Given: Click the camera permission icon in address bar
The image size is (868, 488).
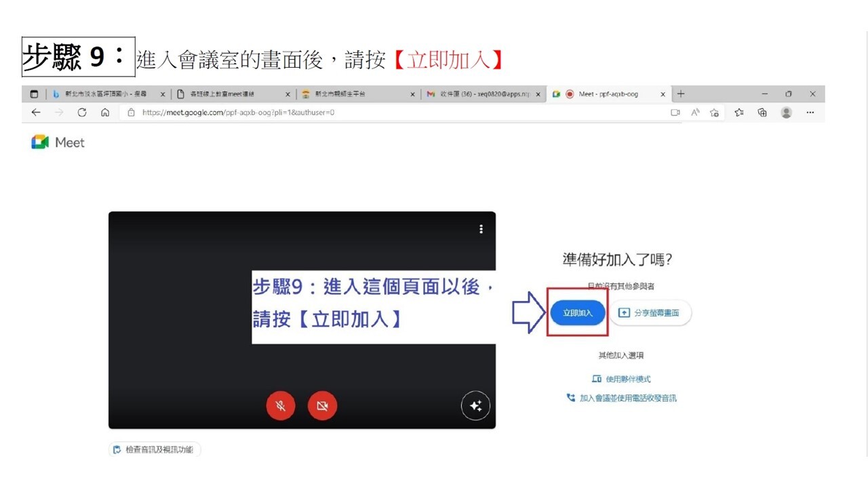Looking at the screenshot, I should click(x=675, y=113).
